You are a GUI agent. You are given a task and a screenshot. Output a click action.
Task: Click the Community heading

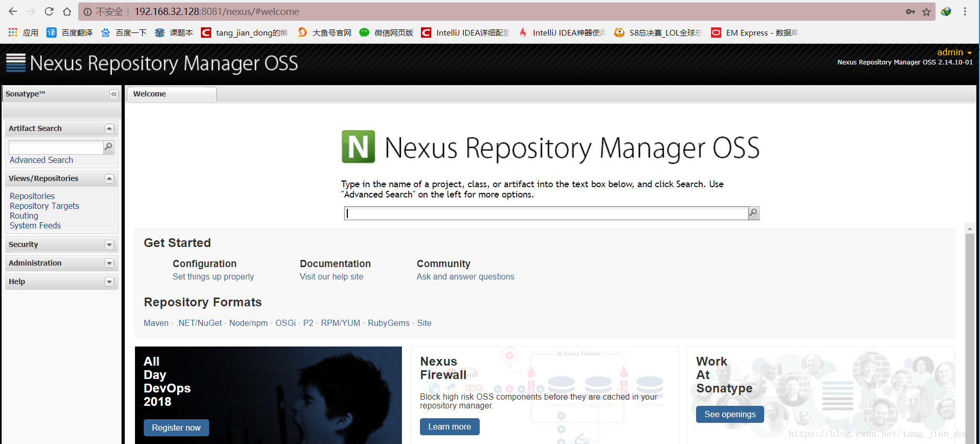click(x=444, y=264)
